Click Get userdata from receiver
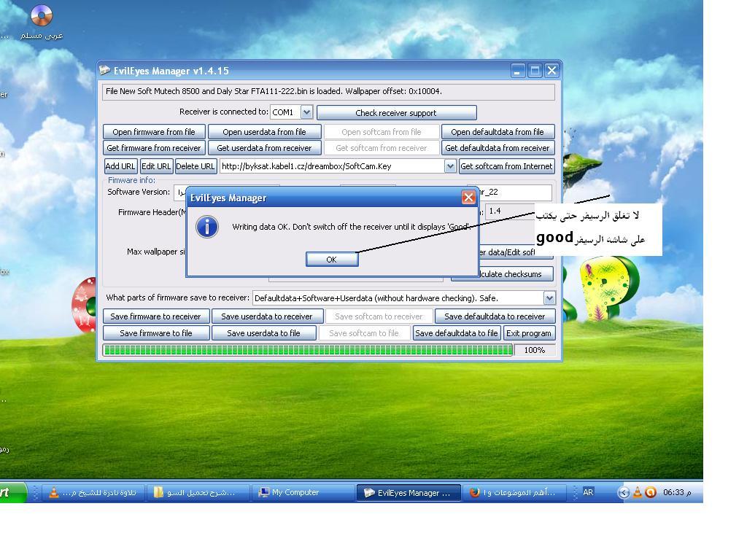This screenshot has width=747, height=560. click(264, 148)
